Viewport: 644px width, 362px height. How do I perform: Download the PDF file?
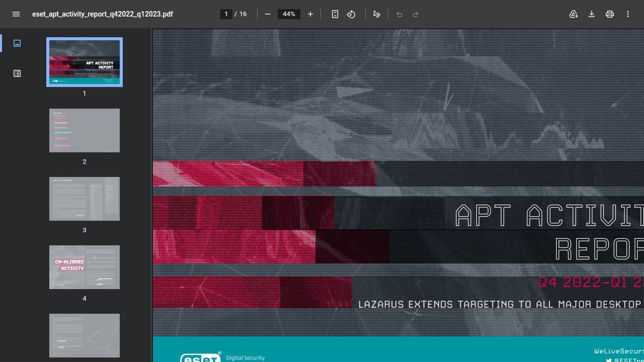point(592,14)
